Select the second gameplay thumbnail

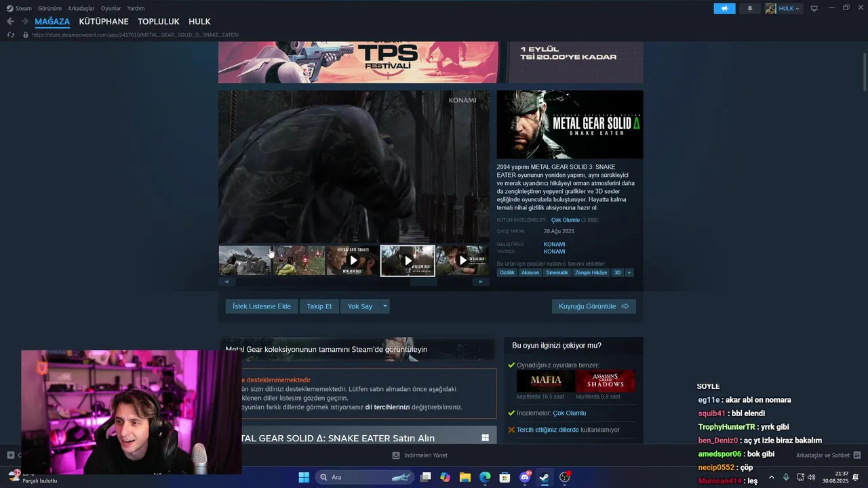pyautogui.click(x=299, y=260)
